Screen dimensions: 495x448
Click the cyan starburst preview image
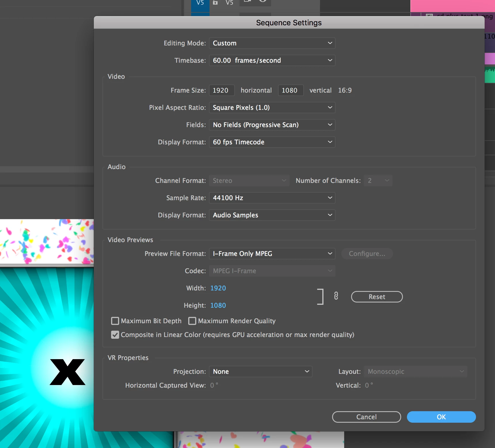pyautogui.click(x=47, y=358)
